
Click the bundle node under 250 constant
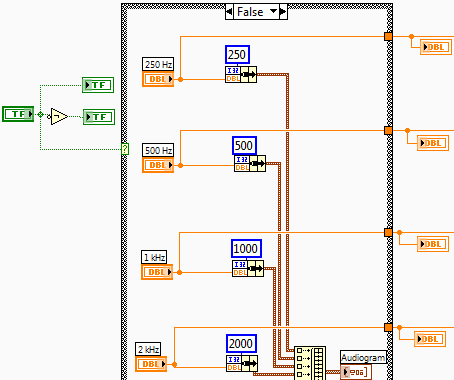click(241, 74)
